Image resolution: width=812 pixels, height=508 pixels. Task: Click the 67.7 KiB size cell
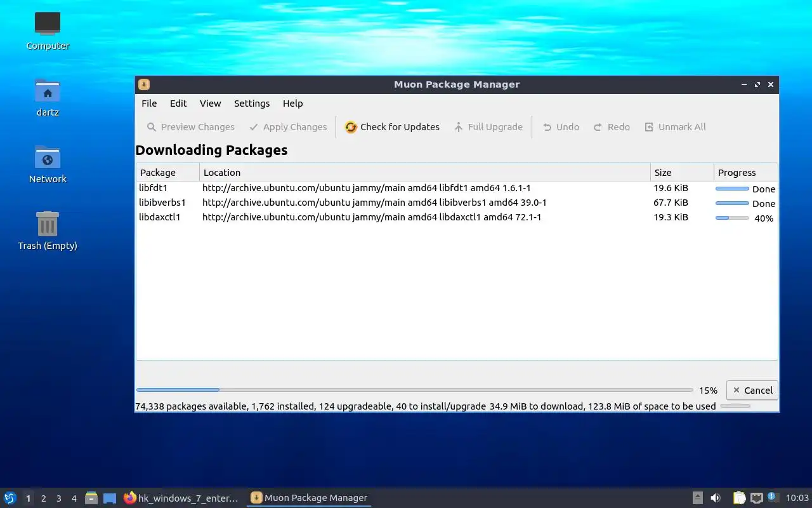point(671,203)
